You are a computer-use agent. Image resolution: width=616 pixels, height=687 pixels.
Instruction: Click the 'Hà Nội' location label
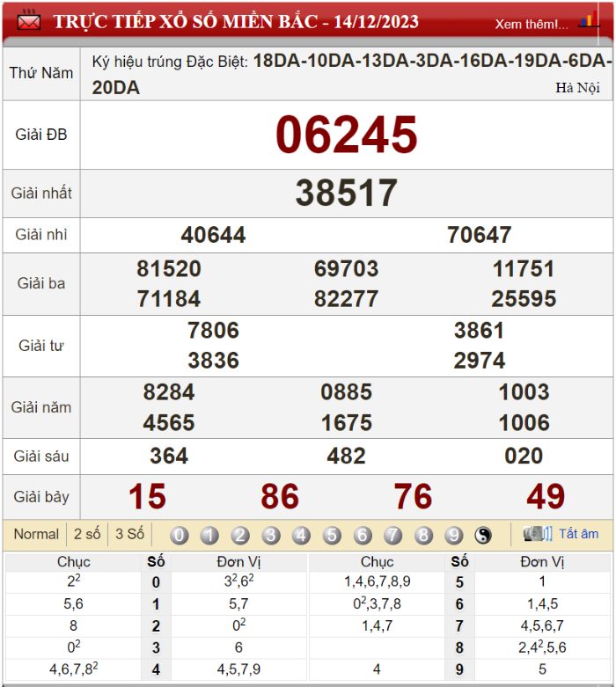pyautogui.click(x=577, y=88)
